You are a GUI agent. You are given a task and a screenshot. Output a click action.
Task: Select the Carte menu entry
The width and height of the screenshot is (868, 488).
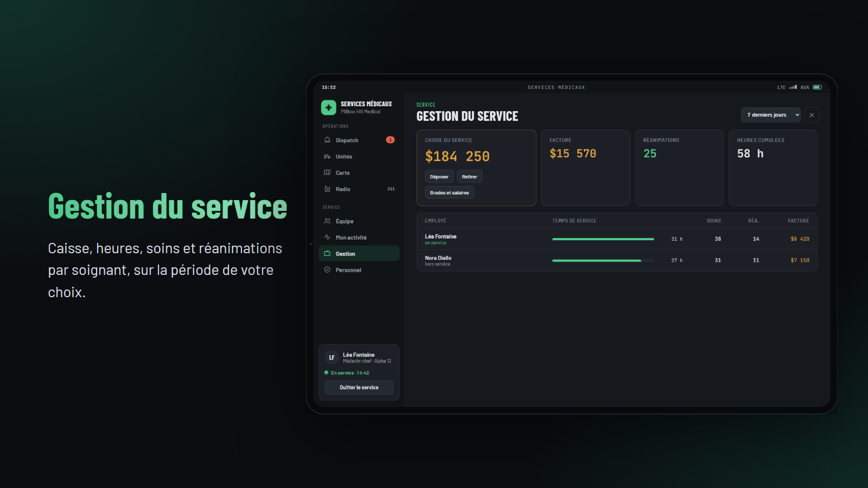tap(359, 172)
